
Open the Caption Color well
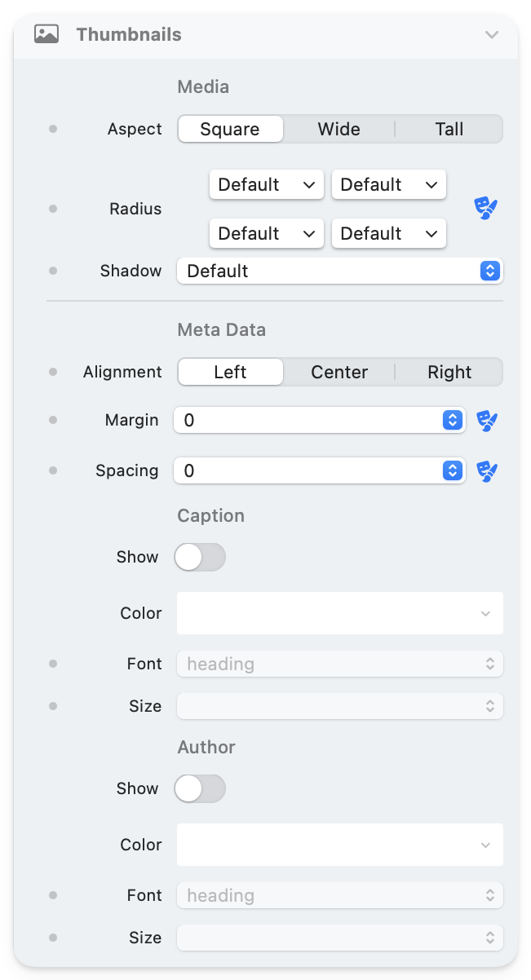click(339, 613)
